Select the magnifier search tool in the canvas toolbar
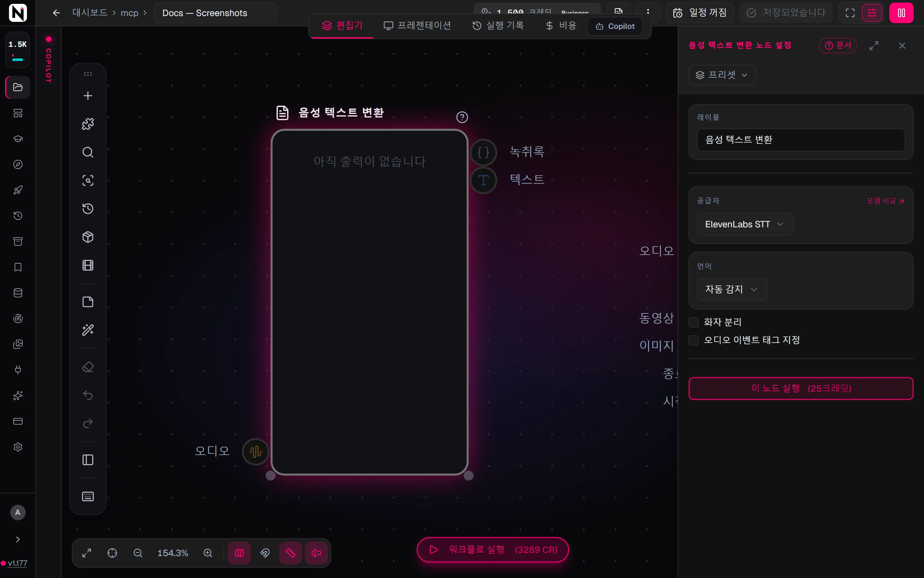The width and height of the screenshot is (924, 578). tap(88, 152)
